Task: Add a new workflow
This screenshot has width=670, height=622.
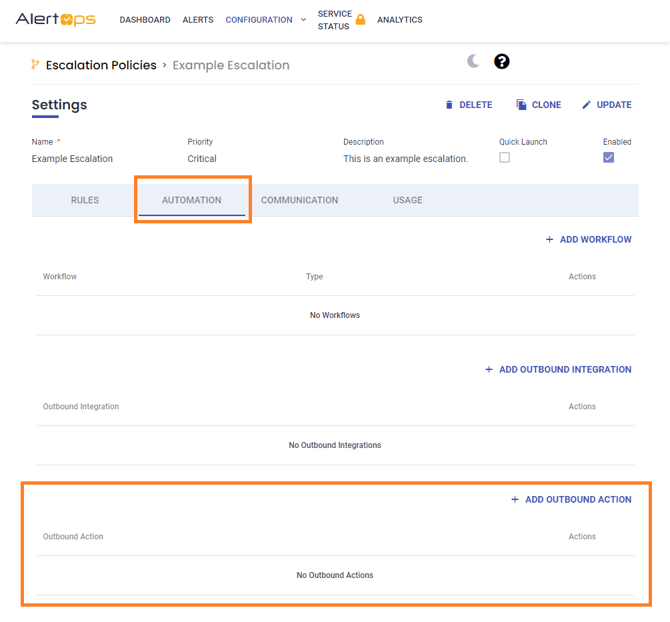Action: point(588,240)
